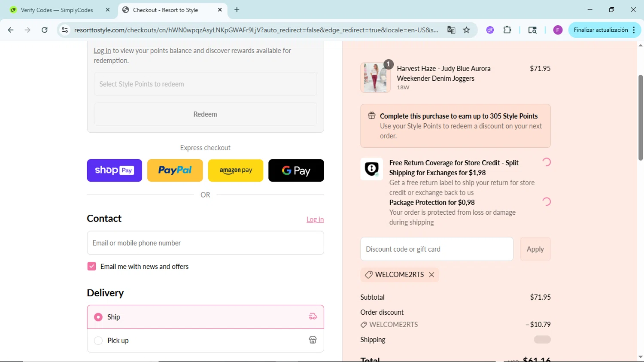Image resolution: width=644 pixels, height=362 pixels.
Task: Select the Checkout - Resort to Style tab
Action: click(x=165, y=10)
